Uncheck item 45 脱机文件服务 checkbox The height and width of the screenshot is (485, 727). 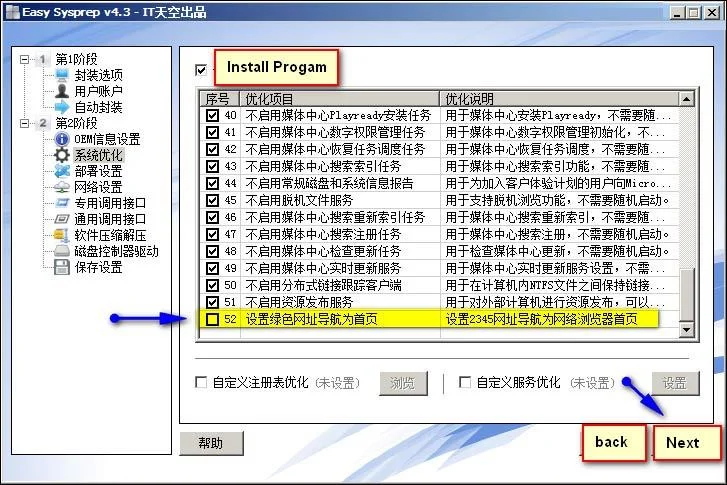click(212, 200)
